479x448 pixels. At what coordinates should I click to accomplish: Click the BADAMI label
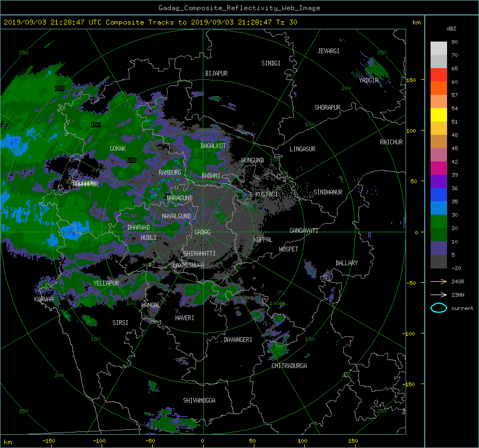click(211, 176)
